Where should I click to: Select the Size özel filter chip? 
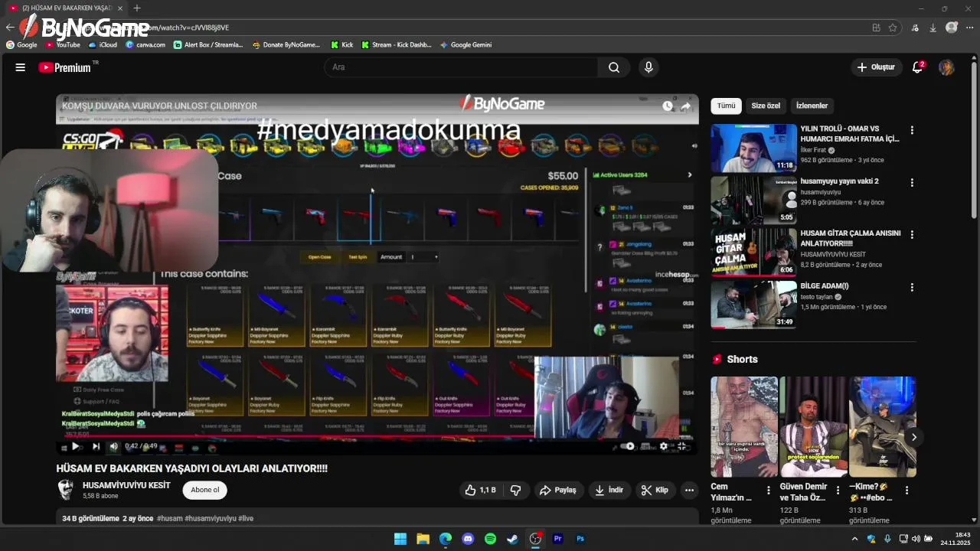pyautogui.click(x=766, y=106)
